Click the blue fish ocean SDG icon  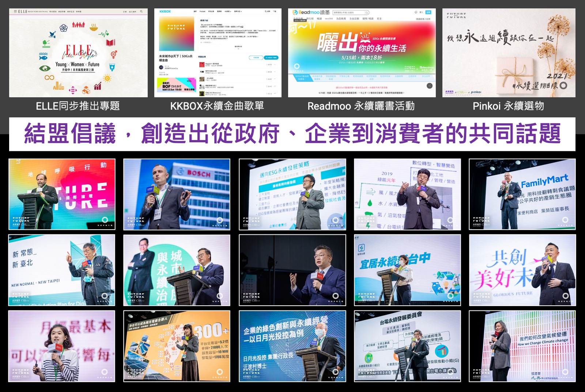(43, 56)
